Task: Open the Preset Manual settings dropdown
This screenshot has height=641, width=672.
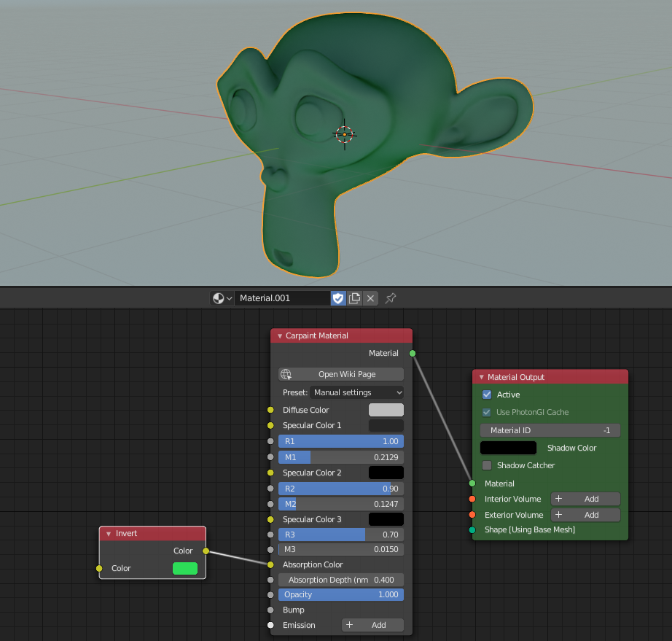Action: coord(357,392)
